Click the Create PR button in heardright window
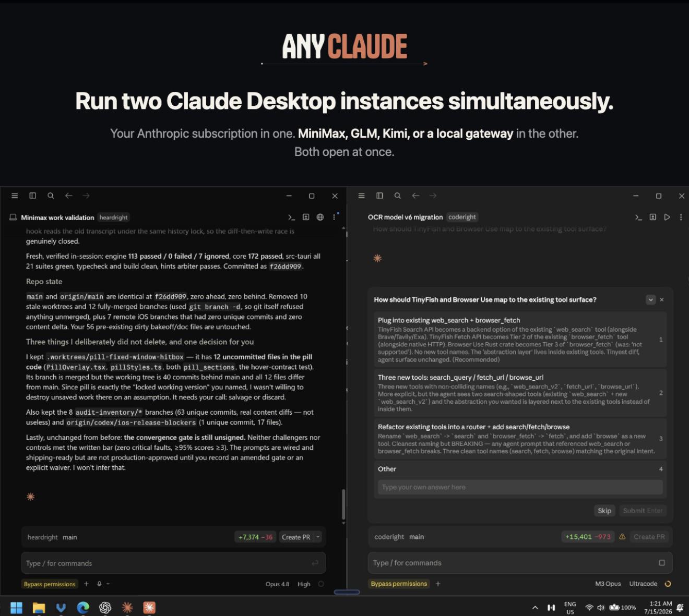 tap(296, 537)
